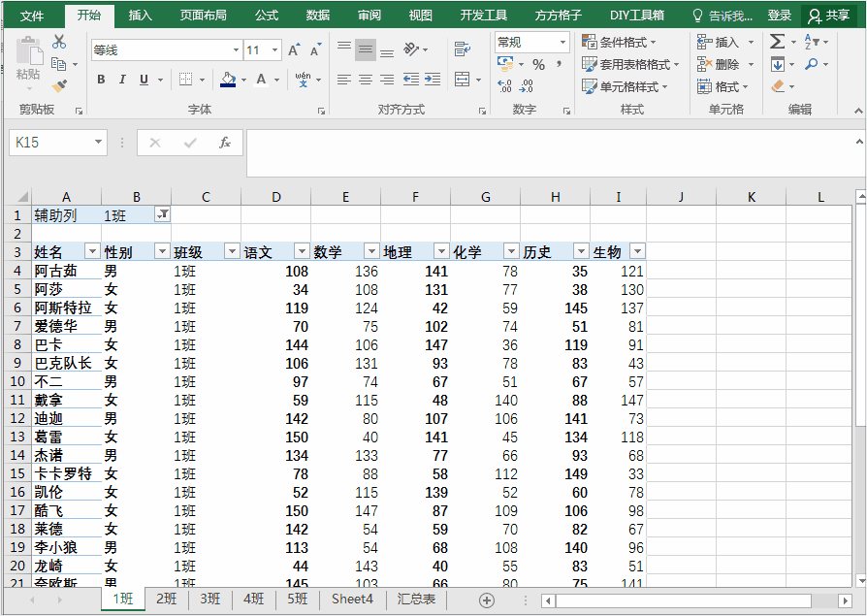The image size is (867, 616).
Task: Open the number format 常规 dropdown
Action: [562, 42]
